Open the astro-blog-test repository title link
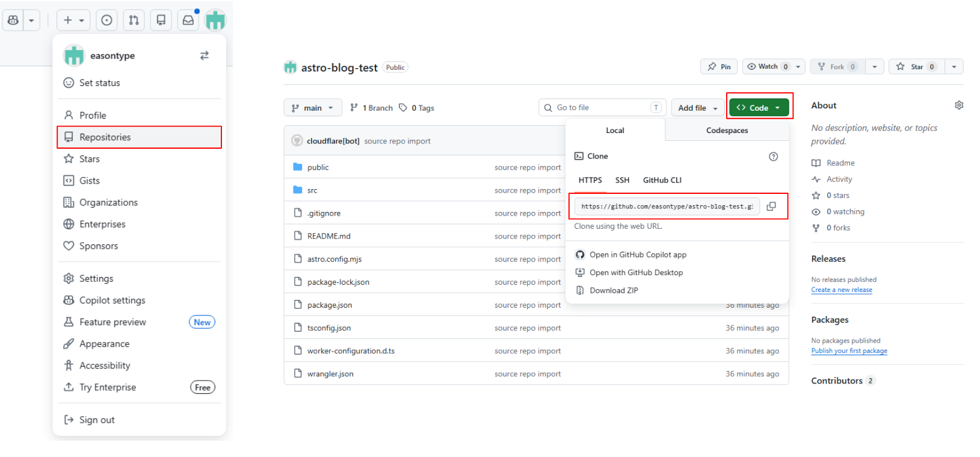 tap(339, 67)
